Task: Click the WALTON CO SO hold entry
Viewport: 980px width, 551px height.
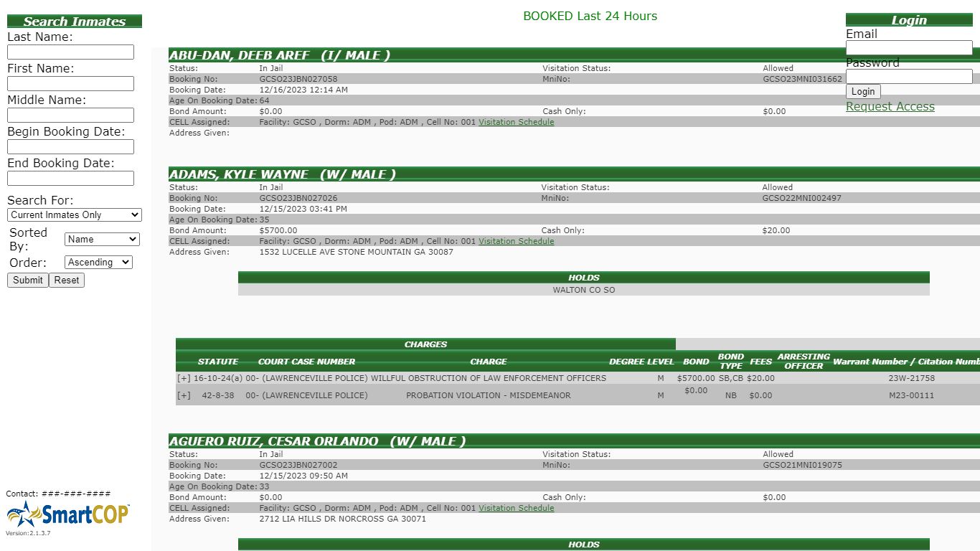Action: coord(584,290)
